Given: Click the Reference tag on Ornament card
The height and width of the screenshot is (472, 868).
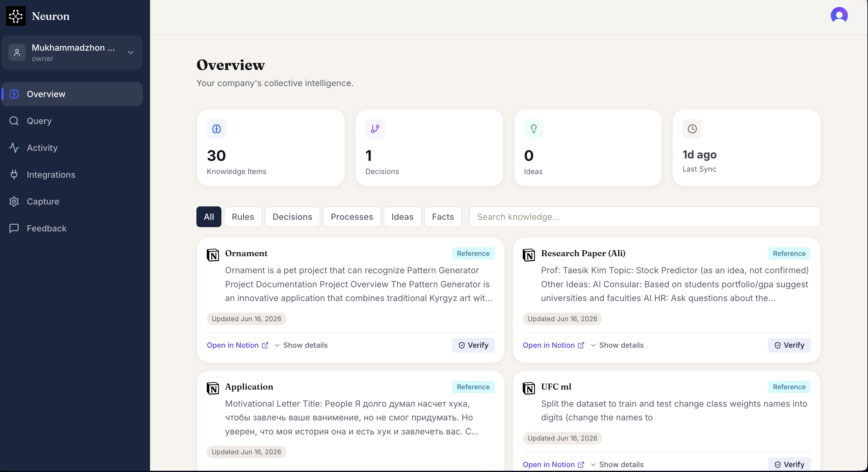Looking at the screenshot, I should (x=473, y=253).
